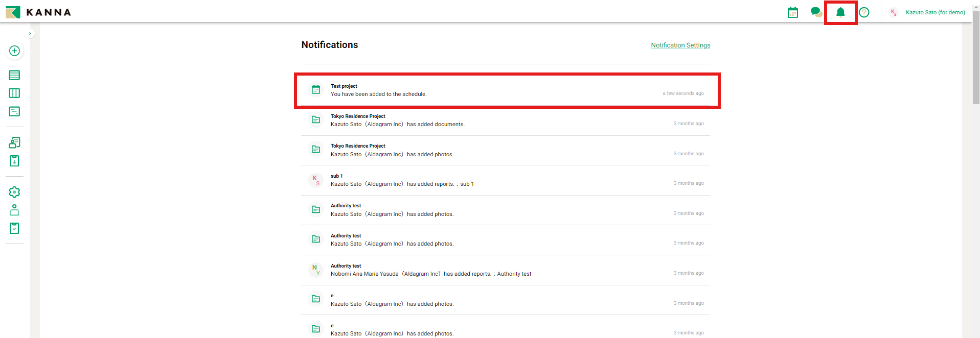This screenshot has width=980, height=338.
Task: Open Notification Settings link
Action: [x=680, y=45]
